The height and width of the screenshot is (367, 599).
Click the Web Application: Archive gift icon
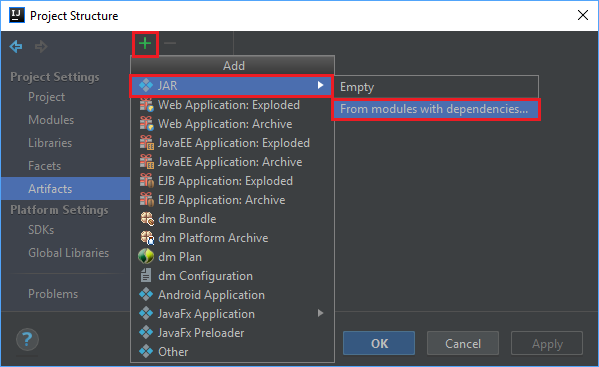click(146, 124)
